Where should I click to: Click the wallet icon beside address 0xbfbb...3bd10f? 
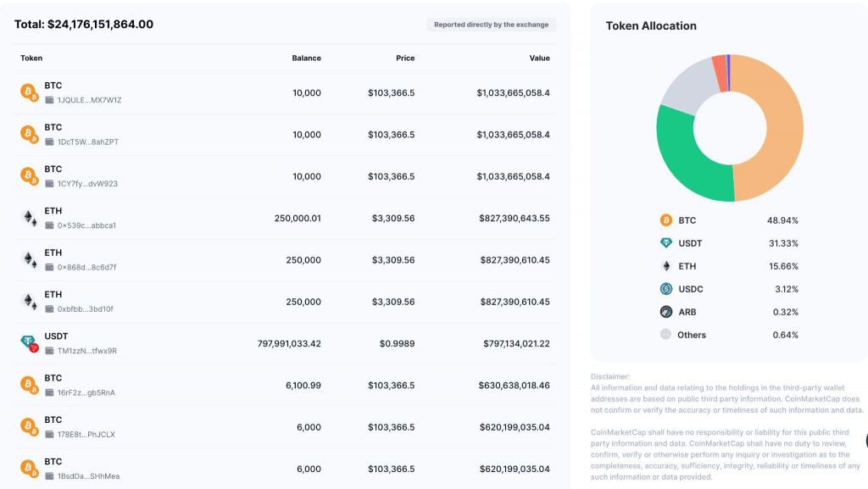click(49, 309)
